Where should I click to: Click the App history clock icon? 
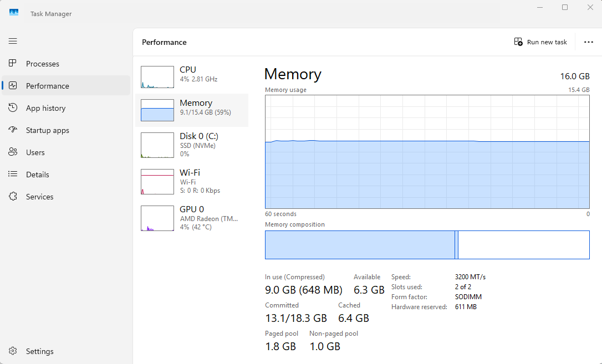[x=13, y=108]
